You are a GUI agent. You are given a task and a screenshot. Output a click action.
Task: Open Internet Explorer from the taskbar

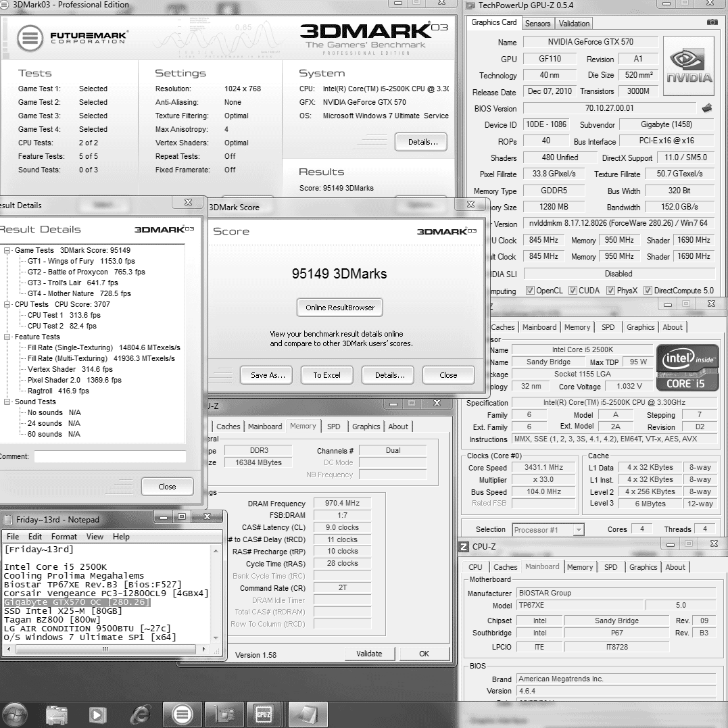[x=140, y=714]
